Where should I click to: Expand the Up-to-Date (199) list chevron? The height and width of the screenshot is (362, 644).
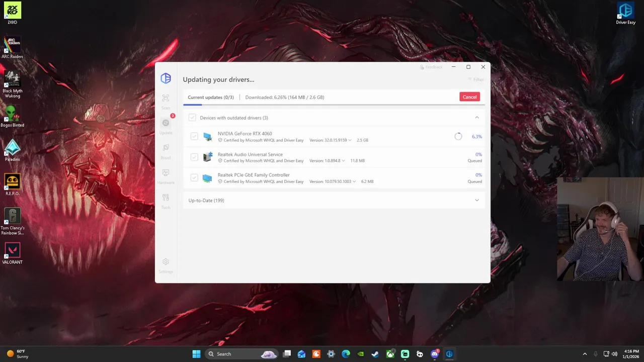[x=477, y=200]
